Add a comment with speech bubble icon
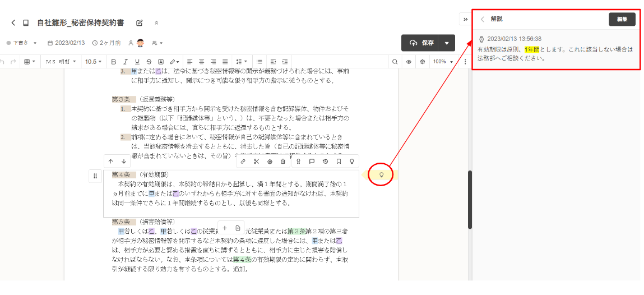Viewport: 644px width, 295px height. [x=312, y=162]
